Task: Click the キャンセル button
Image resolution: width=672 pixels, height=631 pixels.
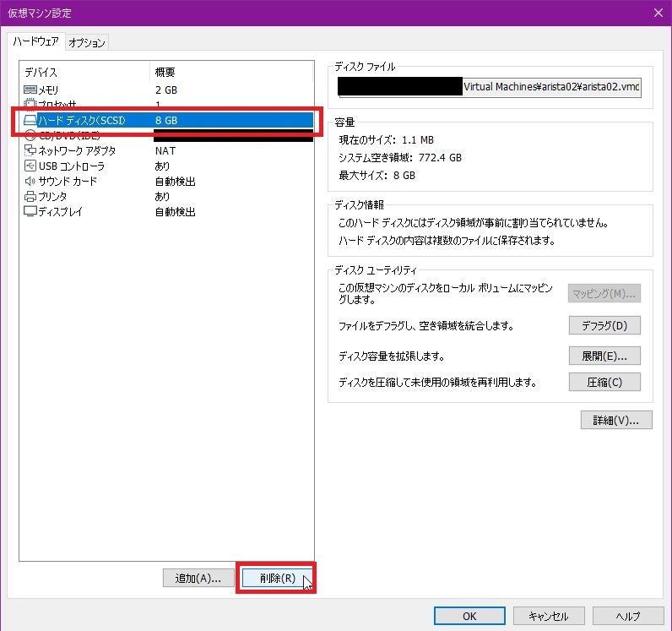Action: click(x=549, y=616)
